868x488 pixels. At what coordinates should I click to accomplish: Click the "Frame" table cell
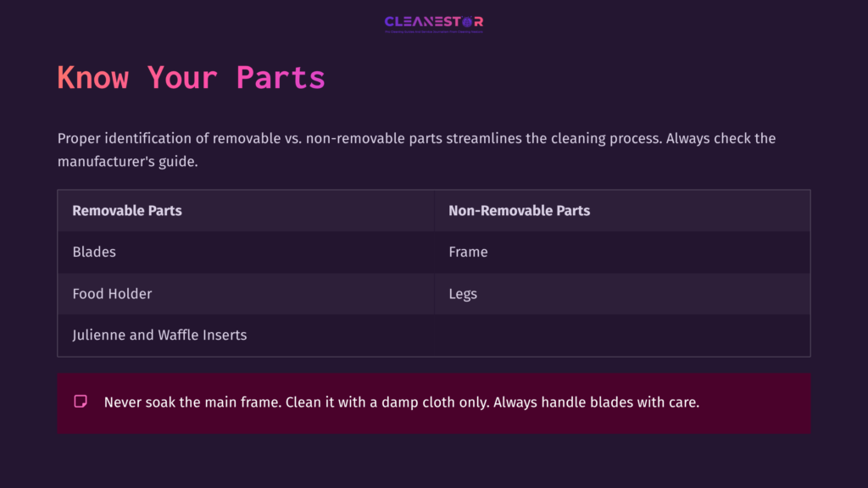coord(468,252)
